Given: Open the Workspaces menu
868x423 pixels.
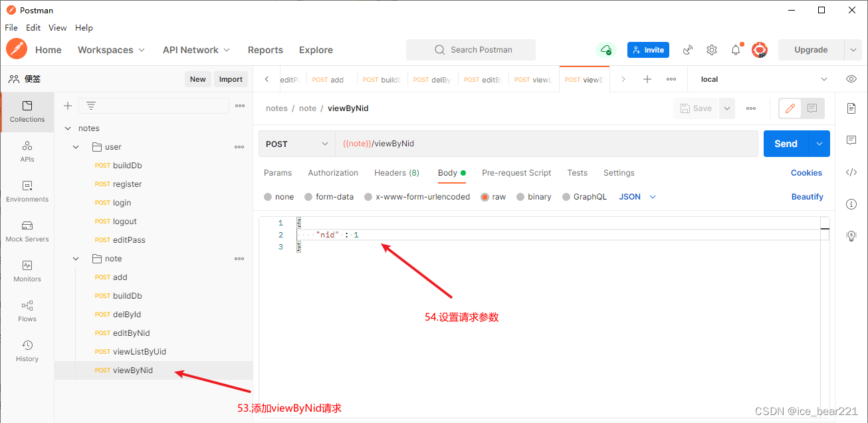Looking at the screenshot, I should tap(110, 50).
